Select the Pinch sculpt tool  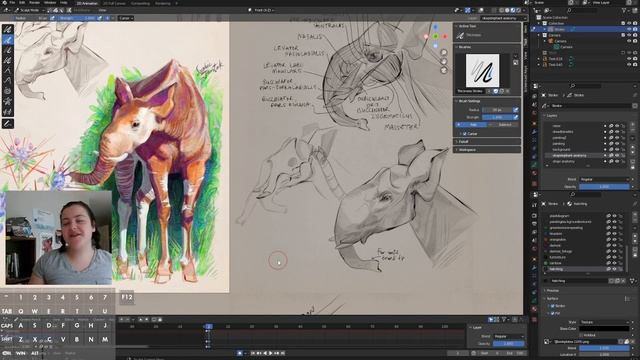(x=8, y=101)
